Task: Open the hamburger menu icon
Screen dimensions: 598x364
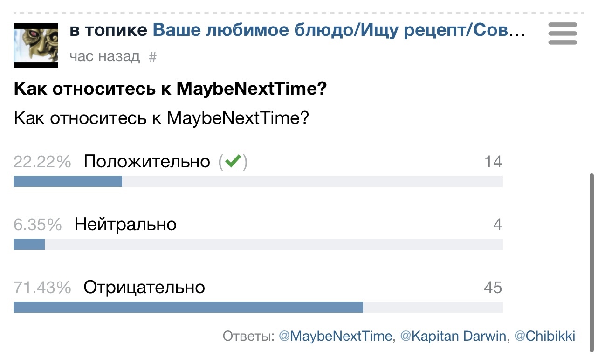Action: click(563, 34)
